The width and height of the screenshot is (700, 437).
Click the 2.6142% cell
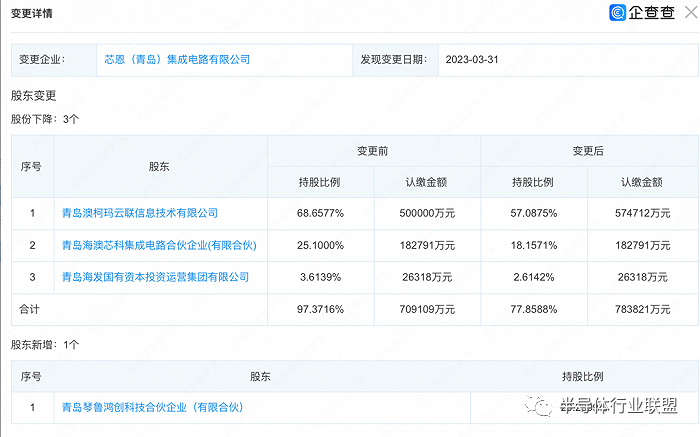pos(534,277)
